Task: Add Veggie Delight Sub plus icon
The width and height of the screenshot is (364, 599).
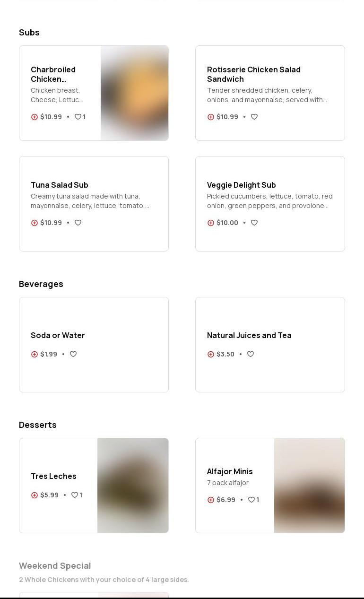Action: click(x=211, y=223)
